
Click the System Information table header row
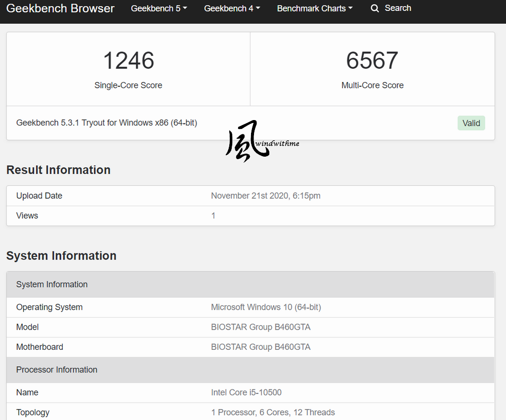click(x=251, y=285)
